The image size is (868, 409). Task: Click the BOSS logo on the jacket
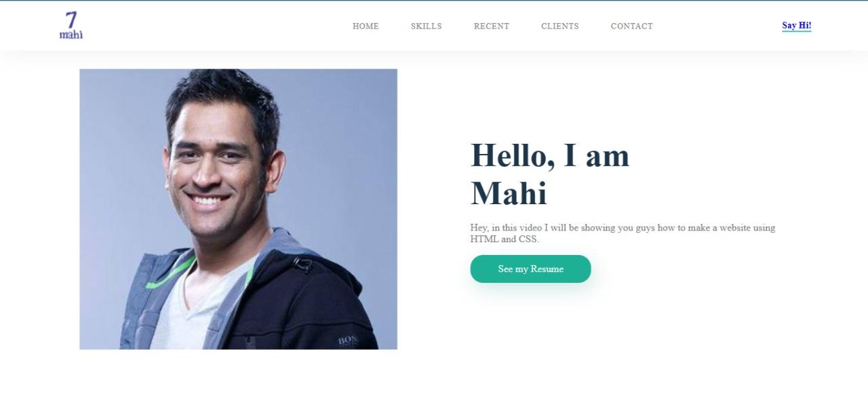pyautogui.click(x=348, y=340)
